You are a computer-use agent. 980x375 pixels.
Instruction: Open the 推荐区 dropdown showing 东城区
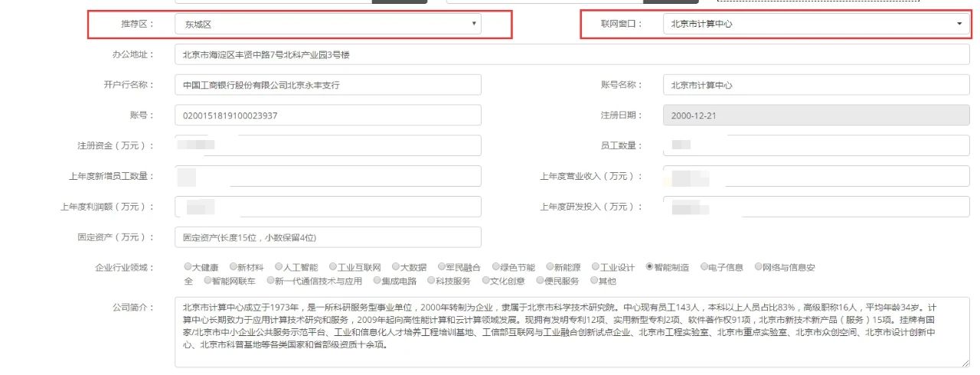328,24
